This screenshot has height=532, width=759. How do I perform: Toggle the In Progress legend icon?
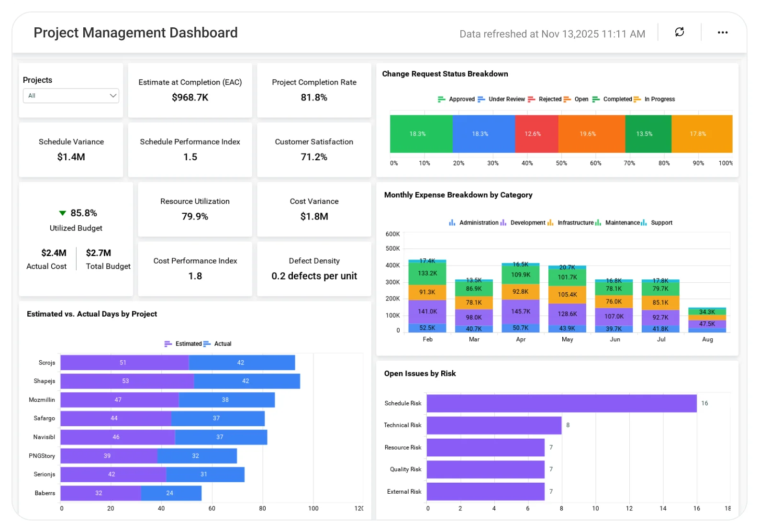tap(637, 100)
